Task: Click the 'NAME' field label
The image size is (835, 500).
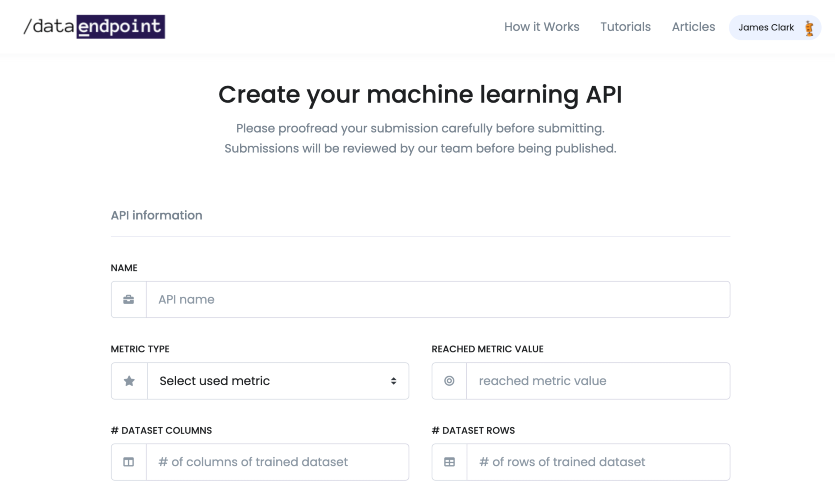Action: (124, 268)
